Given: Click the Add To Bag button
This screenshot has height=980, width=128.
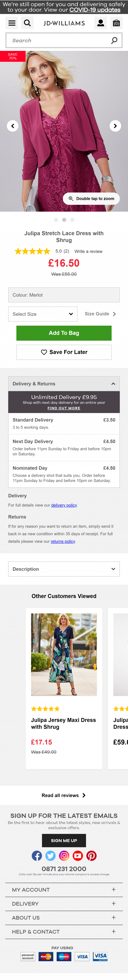Looking at the screenshot, I should (64, 333).
